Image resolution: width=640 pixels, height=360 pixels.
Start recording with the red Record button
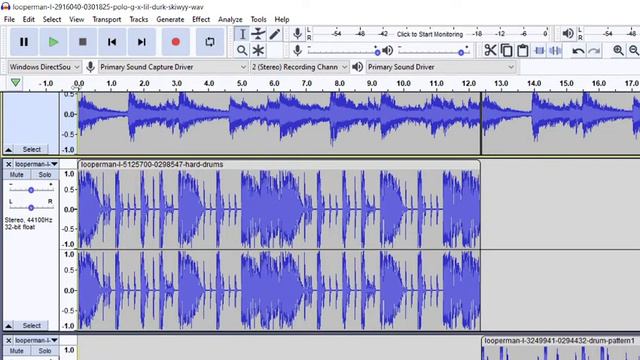click(x=176, y=42)
